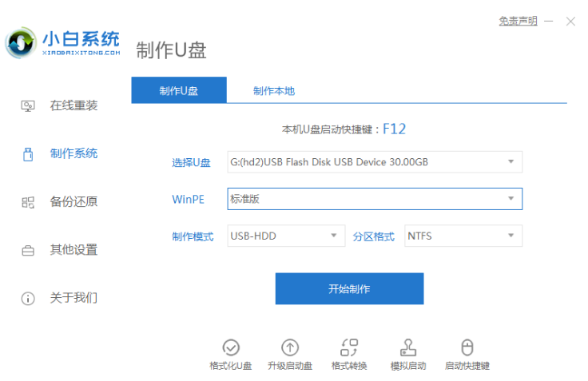Click the 升级启动盘 icon
The height and width of the screenshot is (381, 588).
[290, 347]
